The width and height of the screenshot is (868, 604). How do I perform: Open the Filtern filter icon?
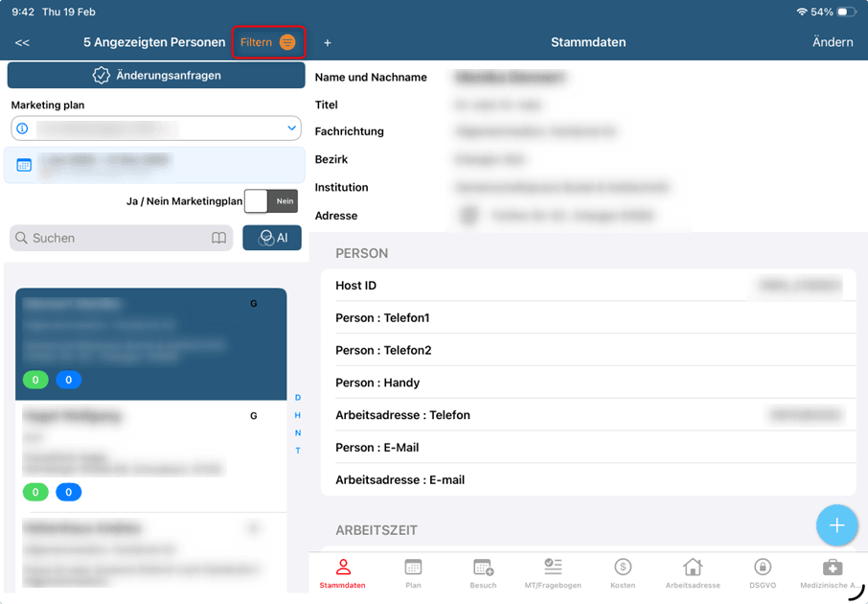pos(286,42)
